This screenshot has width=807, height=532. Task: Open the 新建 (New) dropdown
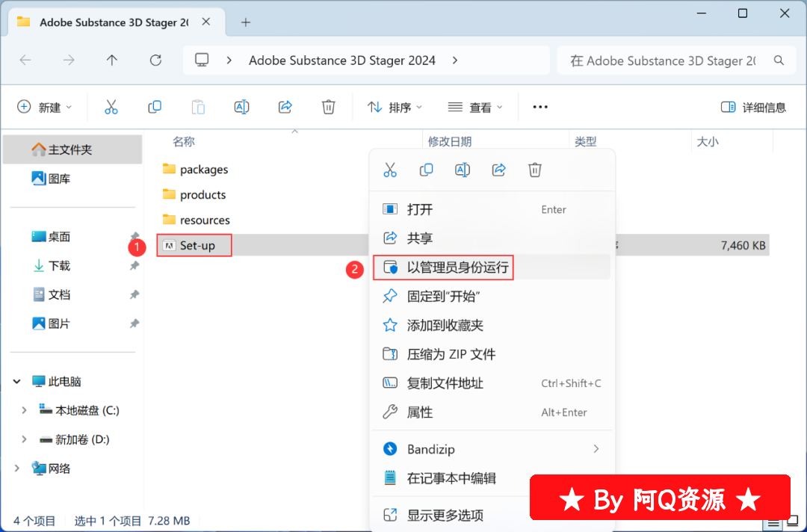pyautogui.click(x=44, y=107)
